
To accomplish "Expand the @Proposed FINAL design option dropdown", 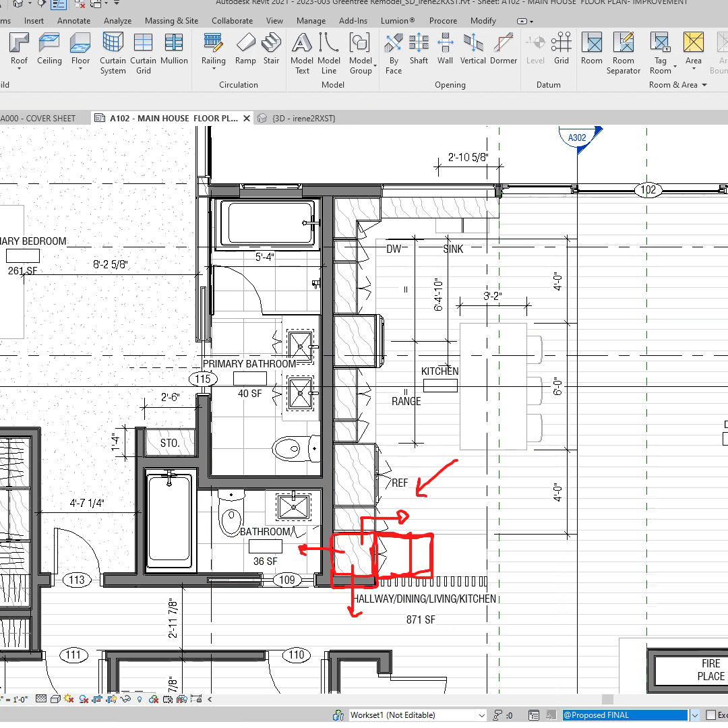I will click(694, 715).
